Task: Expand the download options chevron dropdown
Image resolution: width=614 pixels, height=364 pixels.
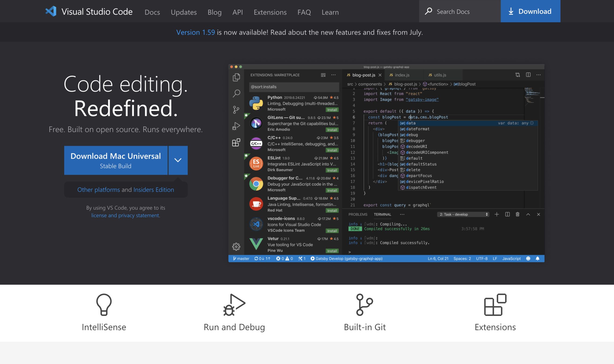Action: click(178, 160)
